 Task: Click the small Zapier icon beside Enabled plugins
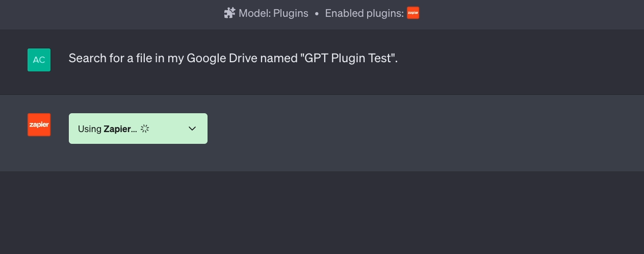click(x=413, y=13)
